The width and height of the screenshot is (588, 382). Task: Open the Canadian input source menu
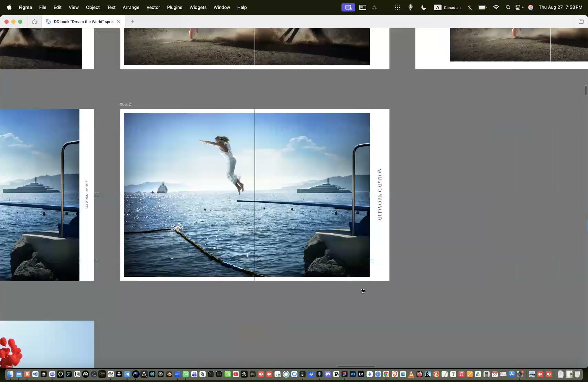pyautogui.click(x=447, y=7)
